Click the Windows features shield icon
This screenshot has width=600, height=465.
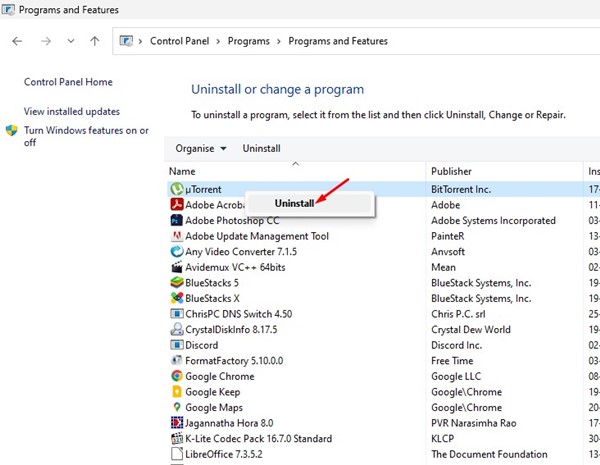(x=11, y=131)
